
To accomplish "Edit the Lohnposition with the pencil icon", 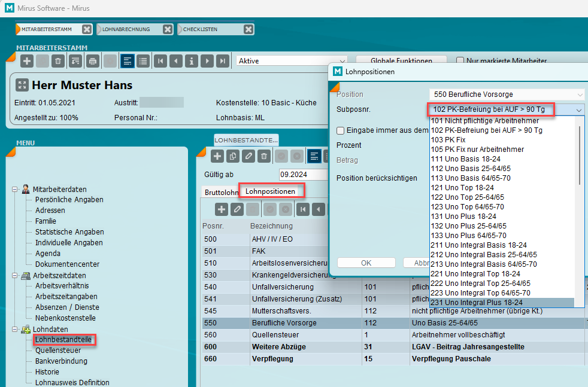I will [237, 209].
